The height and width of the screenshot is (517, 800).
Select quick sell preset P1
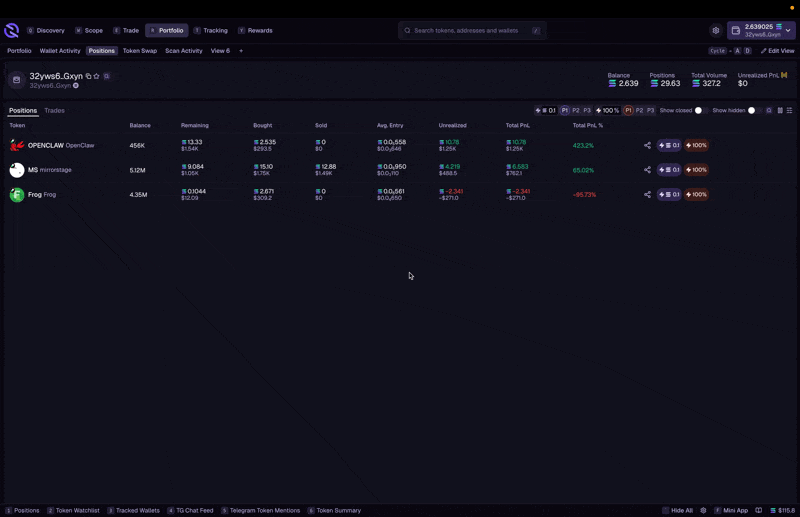click(x=629, y=110)
